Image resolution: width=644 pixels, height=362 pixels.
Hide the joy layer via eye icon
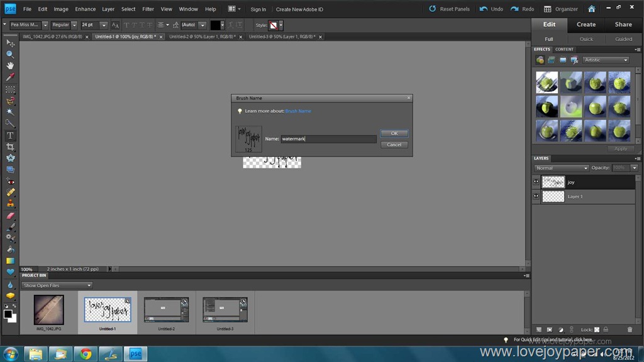[x=536, y=182]
